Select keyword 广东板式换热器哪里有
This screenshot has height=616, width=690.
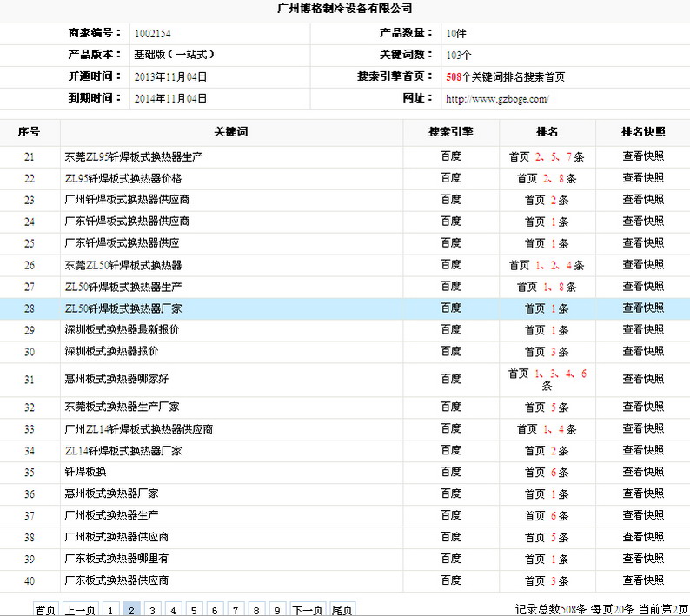click(116, 559)
